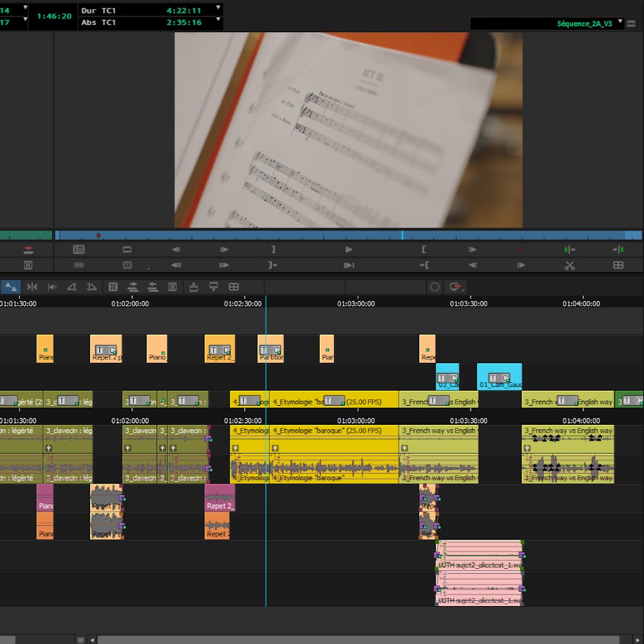
Task: Click 01:02:00:00 on the top timecode ruler
Action: (130, 303)
